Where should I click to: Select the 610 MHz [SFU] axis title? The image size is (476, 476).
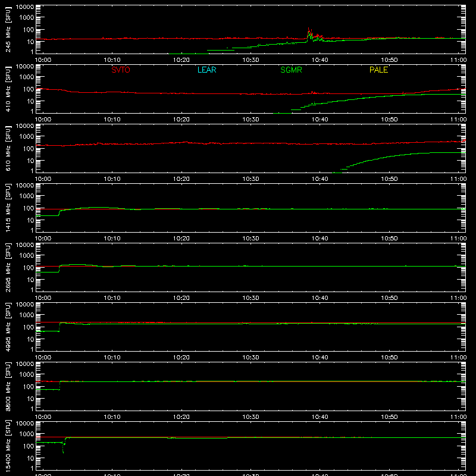tap(8, 148)
